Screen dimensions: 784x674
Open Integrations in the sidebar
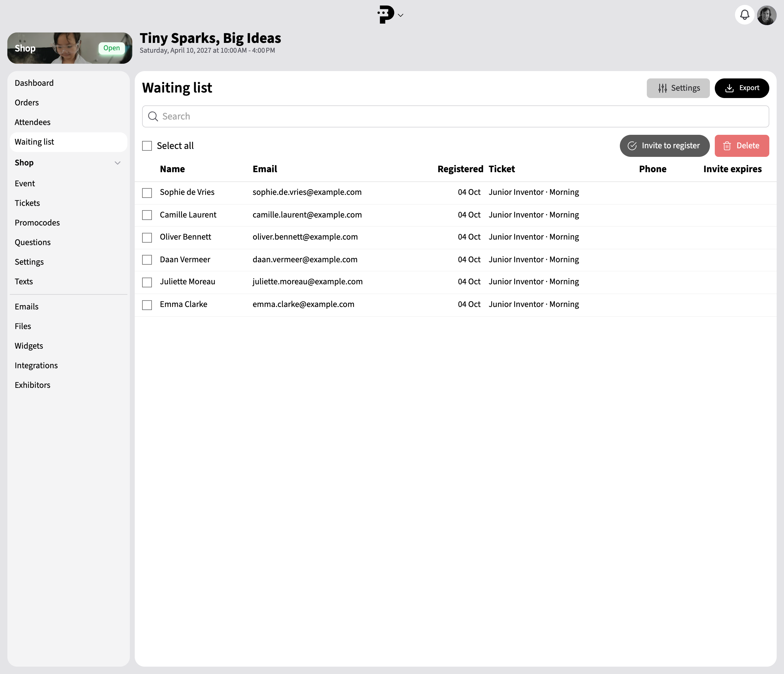click(68, 366)
